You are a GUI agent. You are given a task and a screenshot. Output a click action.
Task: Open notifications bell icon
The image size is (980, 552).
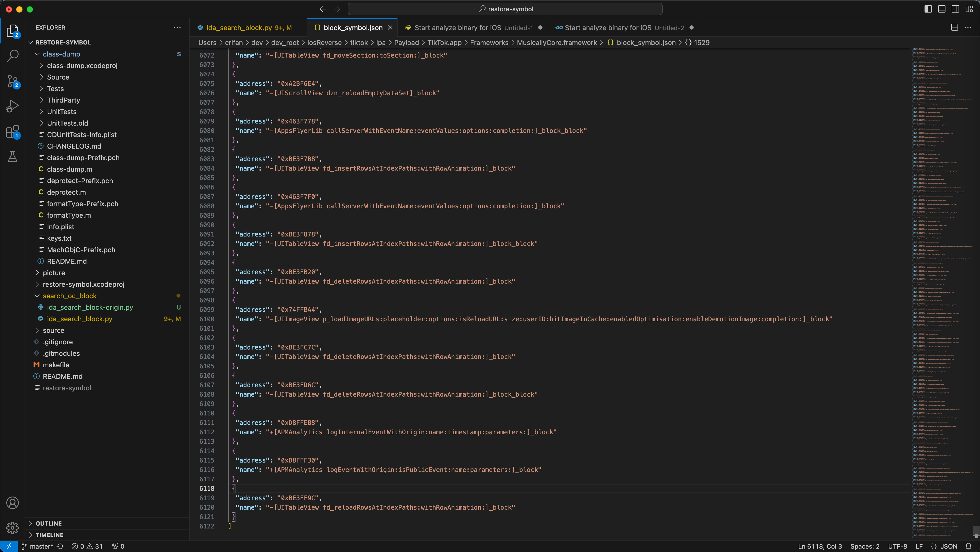pos(968,546)
